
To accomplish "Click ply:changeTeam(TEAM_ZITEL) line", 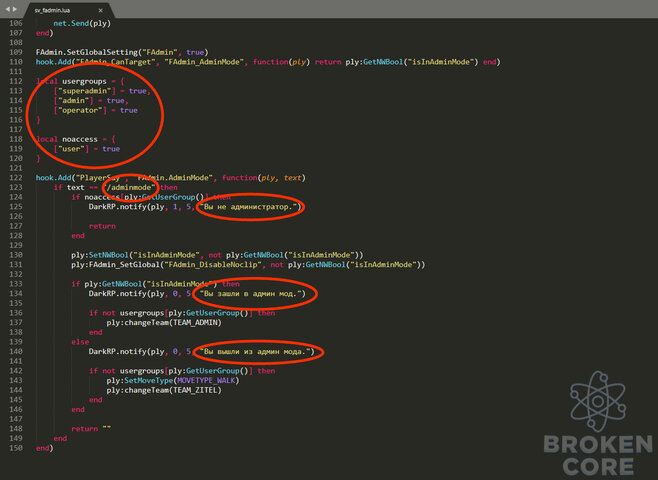I will pyautogui.click(x=164, y=390).
